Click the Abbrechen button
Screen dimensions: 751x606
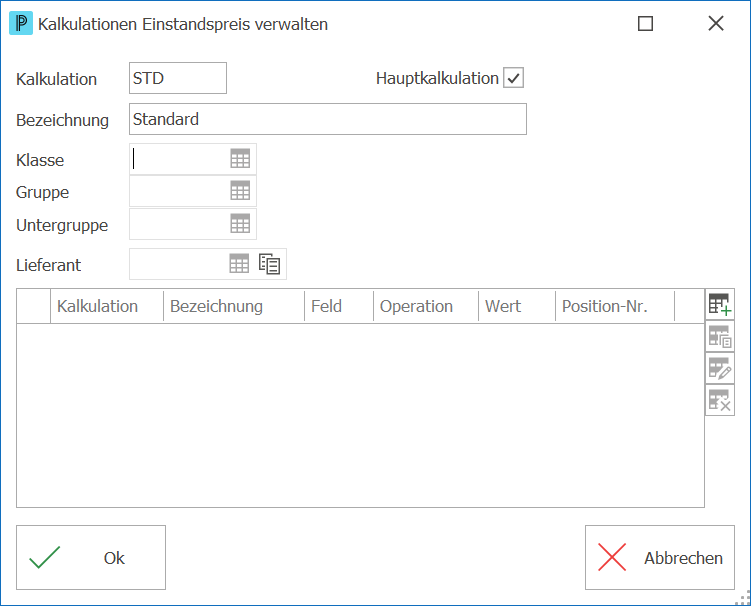[660, 558]
